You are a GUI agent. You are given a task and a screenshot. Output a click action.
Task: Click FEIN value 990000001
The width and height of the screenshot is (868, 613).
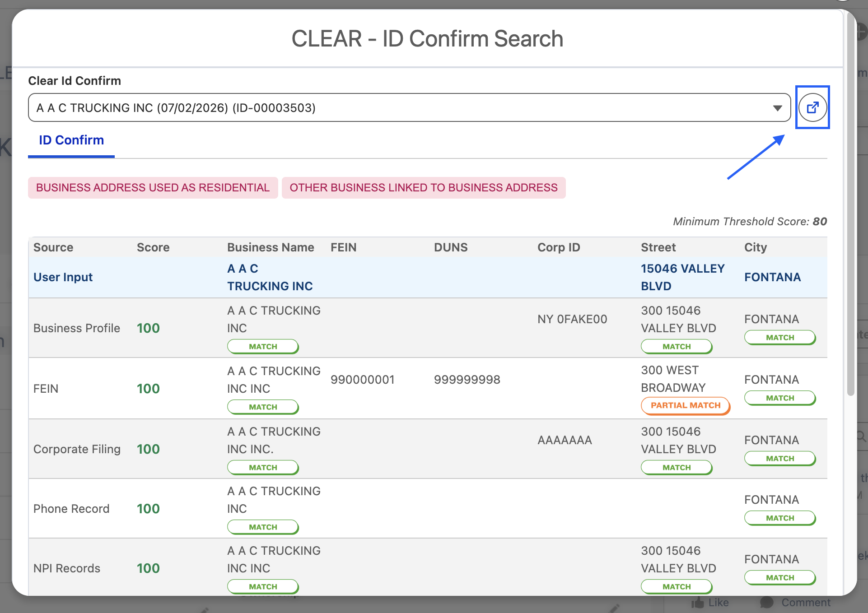(363, 380)
